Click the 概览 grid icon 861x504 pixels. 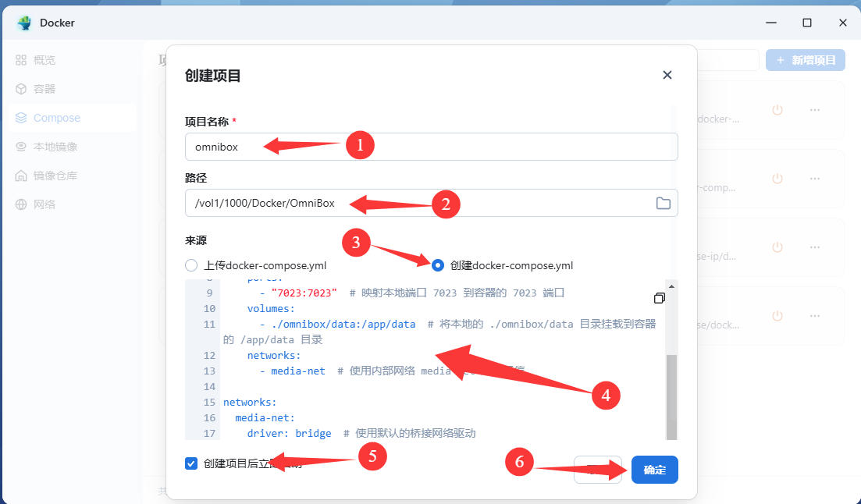point(21,60)
